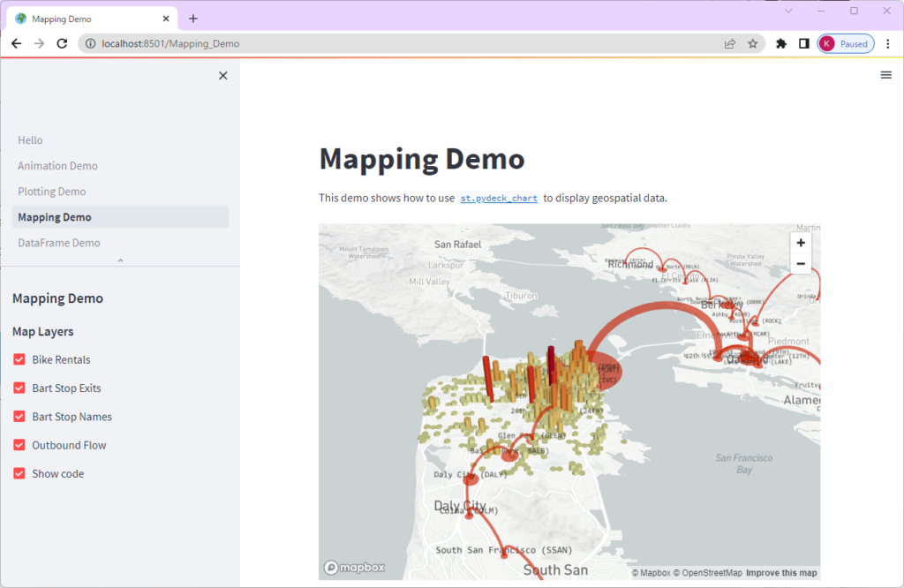Image resolution: width=904 pixels, height=588 pixels.
Task: Select the Mapping Demo browser tab
Action: pyautogui.click(x=92, y=19)
